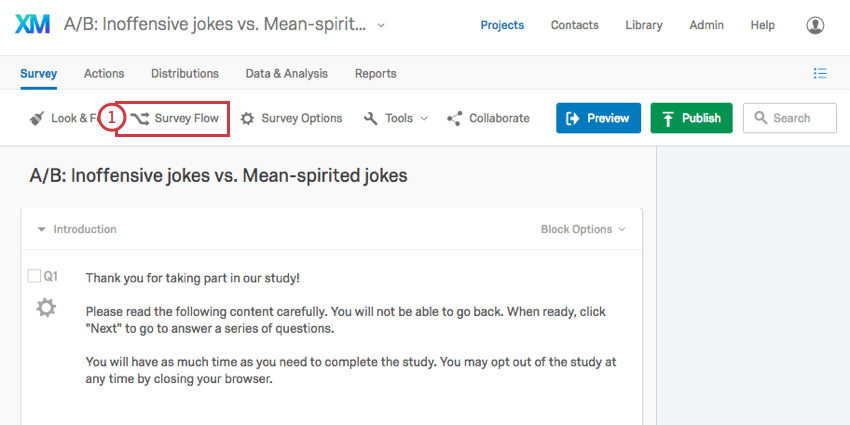Screen dimensions: 850x425
Task: Click the list view icon at right
Action: [x=820, y=73]
